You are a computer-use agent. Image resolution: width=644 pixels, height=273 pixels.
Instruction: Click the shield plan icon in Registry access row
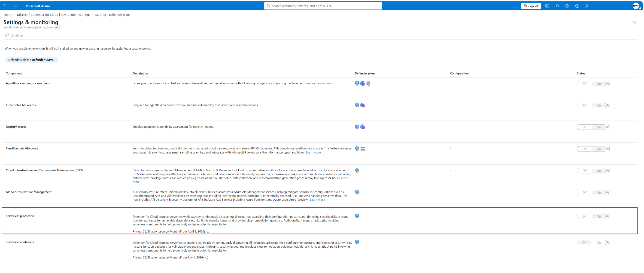pos(357,127)
